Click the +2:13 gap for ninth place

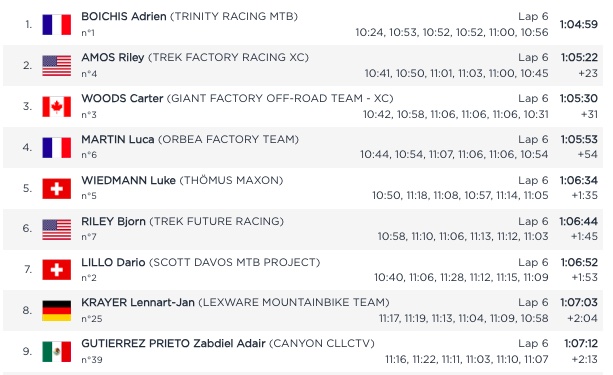[584, 359]
